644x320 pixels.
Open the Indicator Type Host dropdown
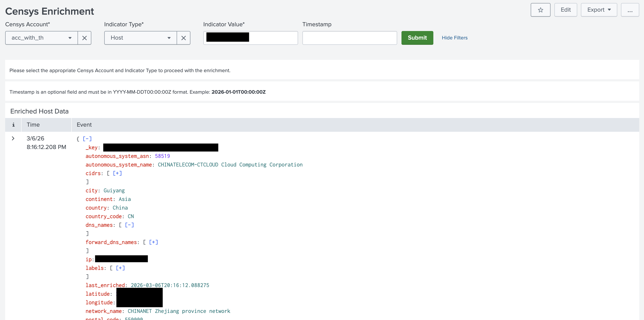point(140,38)
